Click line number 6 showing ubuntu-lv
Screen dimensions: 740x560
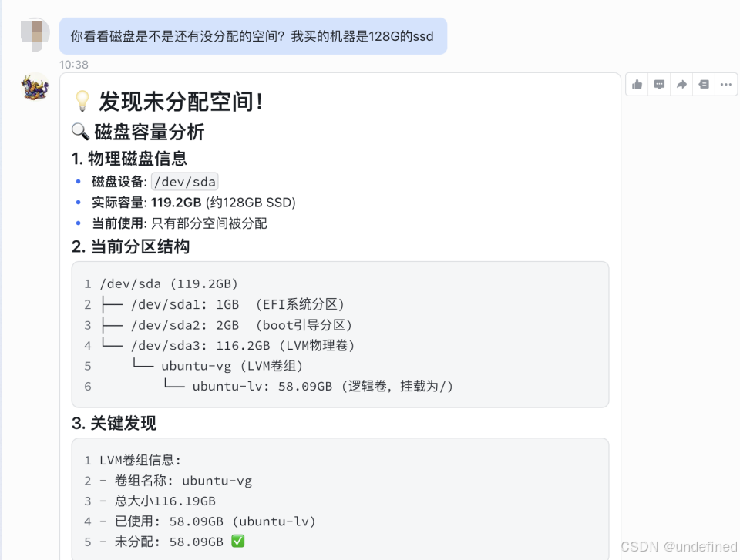[x=87, y=386]
